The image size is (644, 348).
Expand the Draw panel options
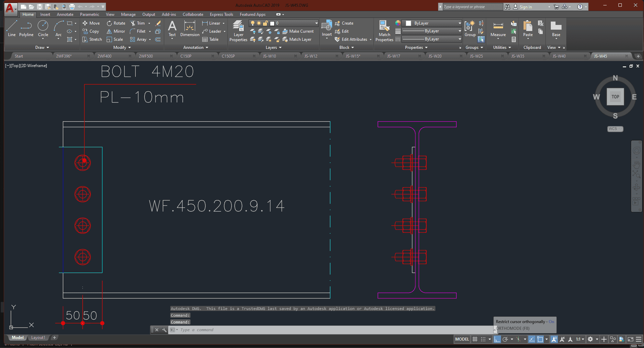(42, 48)
